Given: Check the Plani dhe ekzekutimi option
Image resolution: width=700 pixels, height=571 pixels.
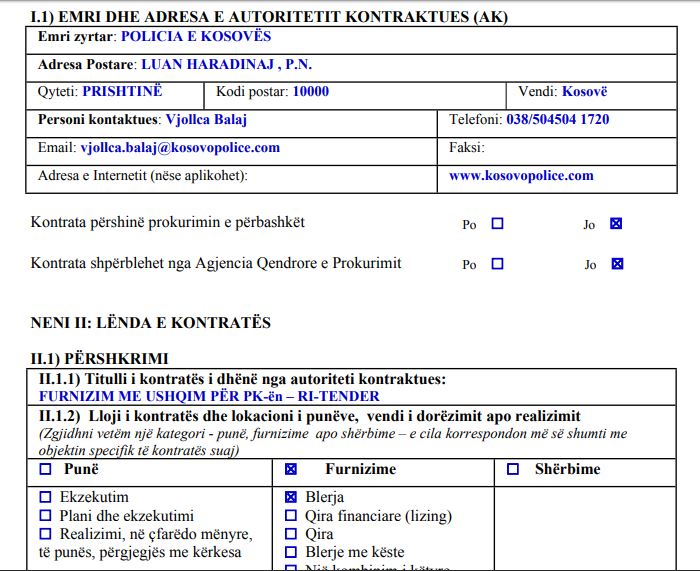Looking at the screenshot, I should pos(45,516).
